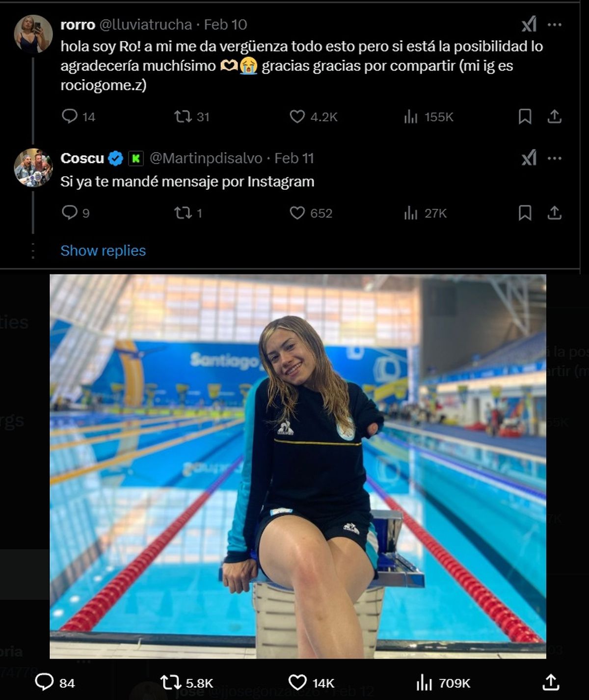Reply to Coscu's tweet

click(x=70, y=213)
